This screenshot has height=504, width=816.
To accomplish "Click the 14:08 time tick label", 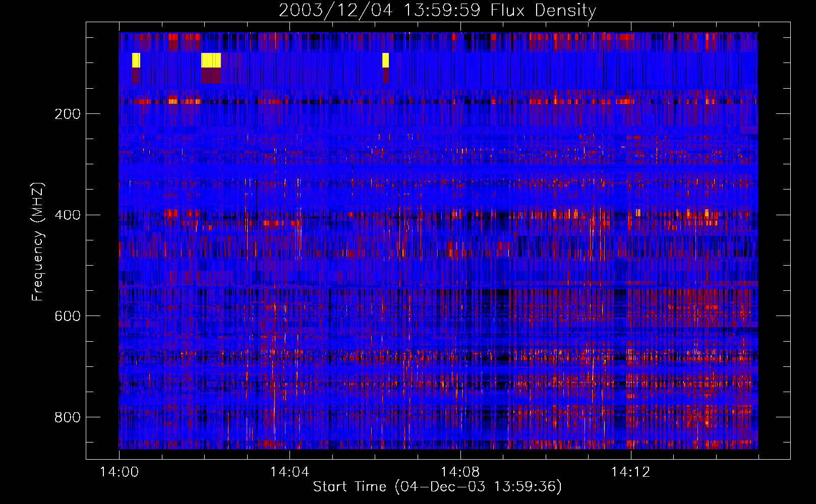I will coord(460,472).
